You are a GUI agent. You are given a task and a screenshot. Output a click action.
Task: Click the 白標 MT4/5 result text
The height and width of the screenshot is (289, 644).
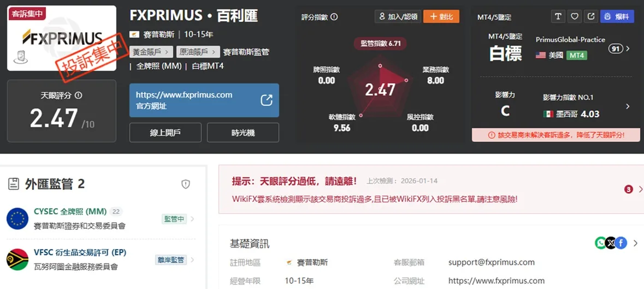(505, 53)
